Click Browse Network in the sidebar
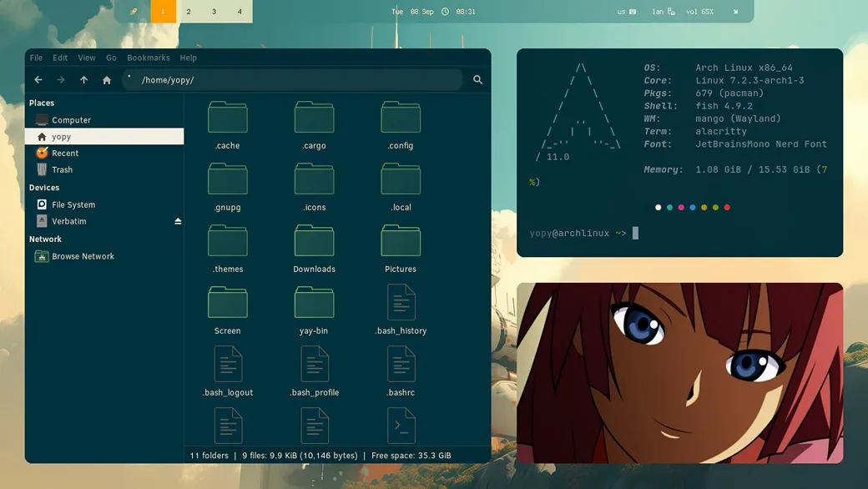Viewport: 868px width, 489px height. tap(104, 256)
